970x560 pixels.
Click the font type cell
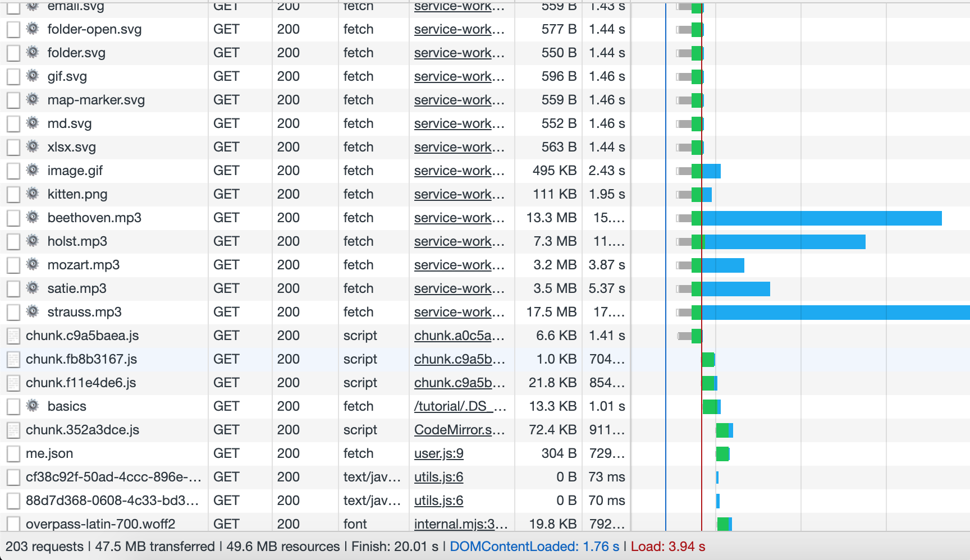coord(355,524)
